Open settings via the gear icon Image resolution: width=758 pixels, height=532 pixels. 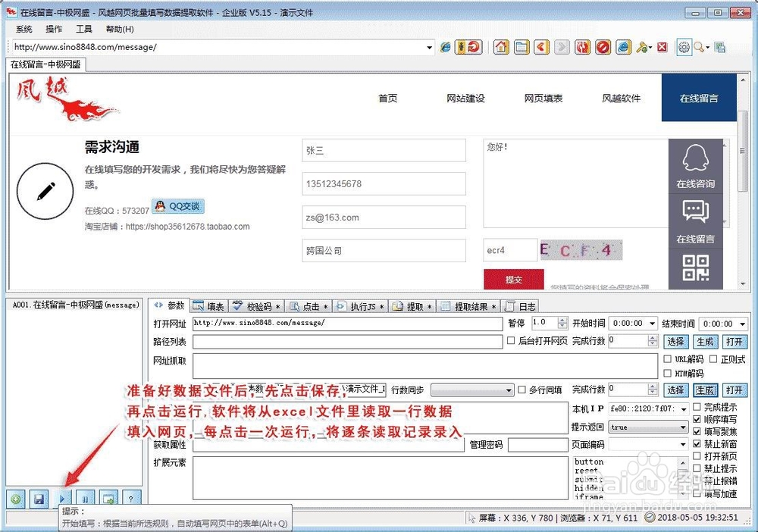(684, 47)
